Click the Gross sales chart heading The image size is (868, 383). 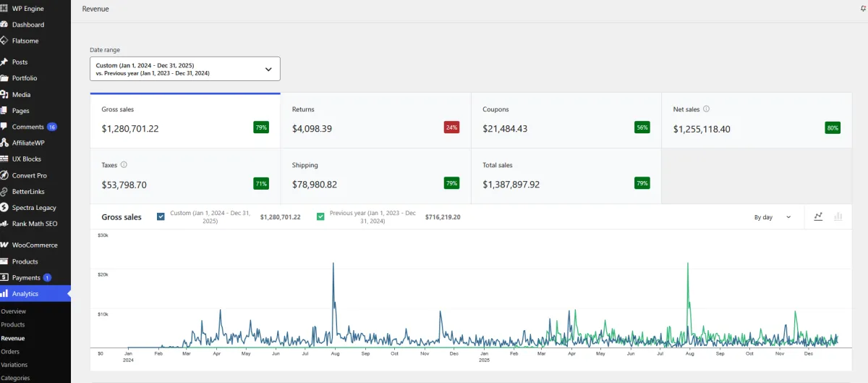(x=122, y=217)
